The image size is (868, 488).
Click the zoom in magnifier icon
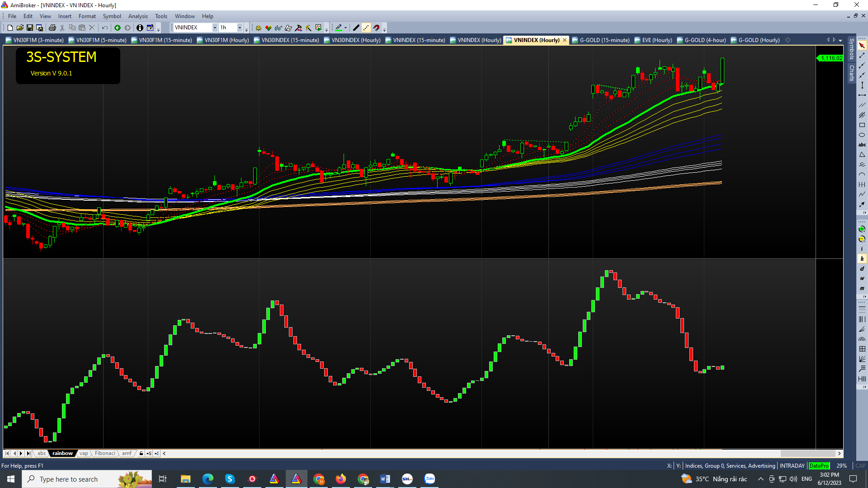point(862,229)
